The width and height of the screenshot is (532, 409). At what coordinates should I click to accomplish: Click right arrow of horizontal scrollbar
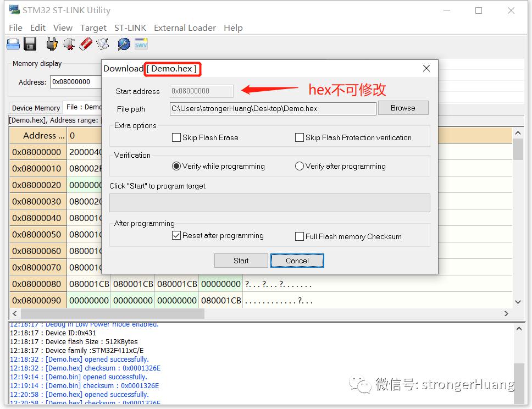[x=506, y=314]
